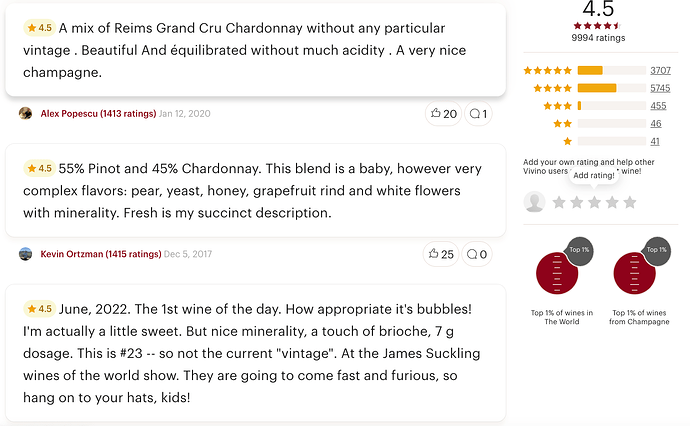
Task: Open Alex Popescu's profile link
Action: 97,114
